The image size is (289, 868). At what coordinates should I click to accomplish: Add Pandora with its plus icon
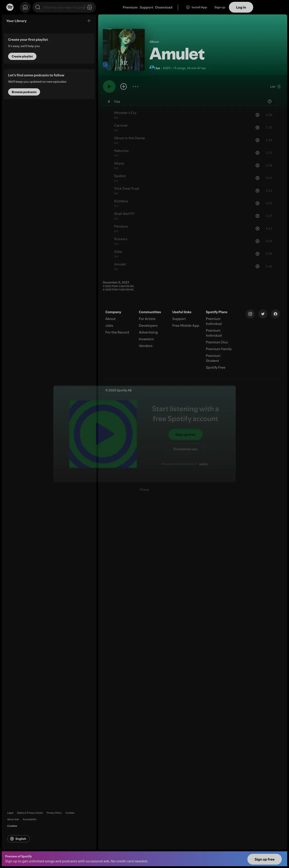[257, 229]
